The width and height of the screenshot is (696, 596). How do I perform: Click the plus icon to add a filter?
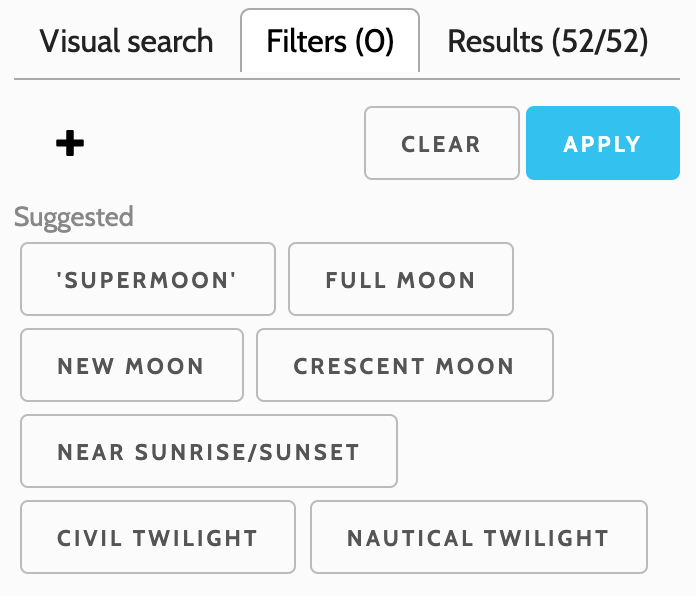click(x=69, y=144)
